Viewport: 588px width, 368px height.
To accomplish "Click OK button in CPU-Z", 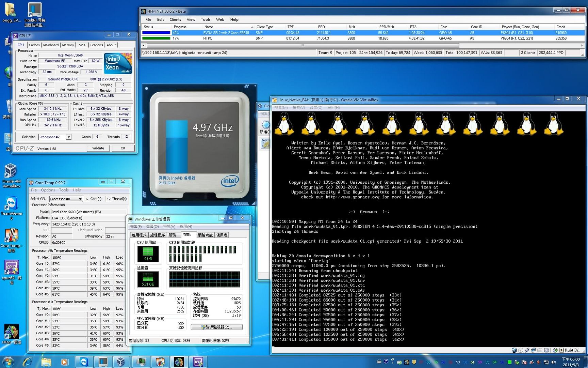I will coord(123,148).
